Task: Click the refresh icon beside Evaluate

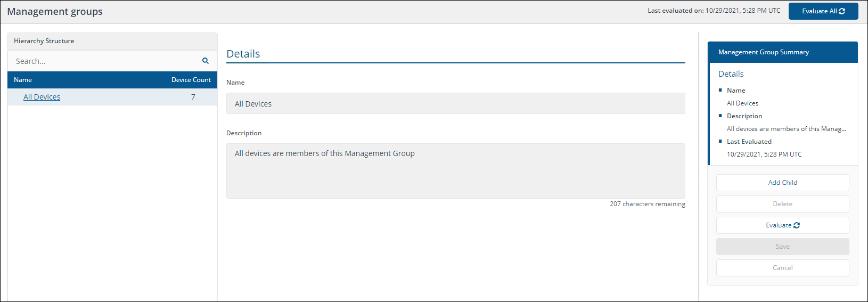Action: pos(797,225)
